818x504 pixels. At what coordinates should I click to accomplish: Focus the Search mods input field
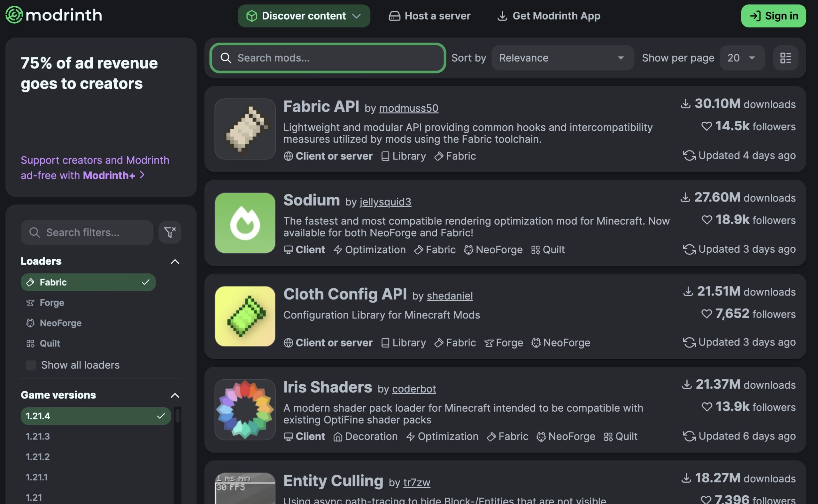point(328,58)
